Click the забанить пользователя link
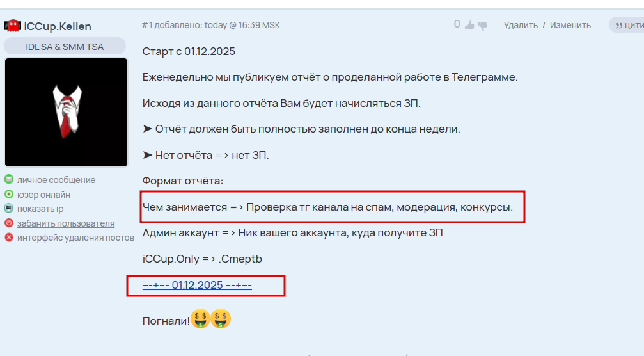 click(66, 223)
